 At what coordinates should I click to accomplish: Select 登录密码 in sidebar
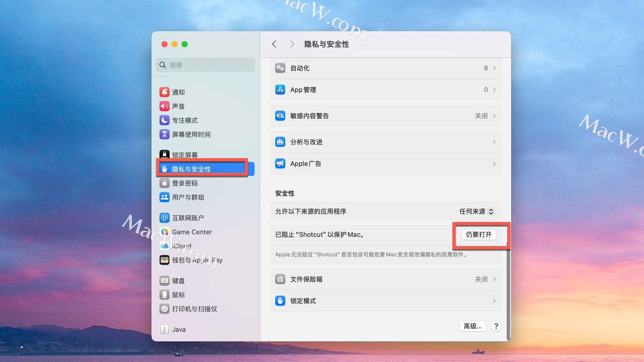tap(185, 183)
